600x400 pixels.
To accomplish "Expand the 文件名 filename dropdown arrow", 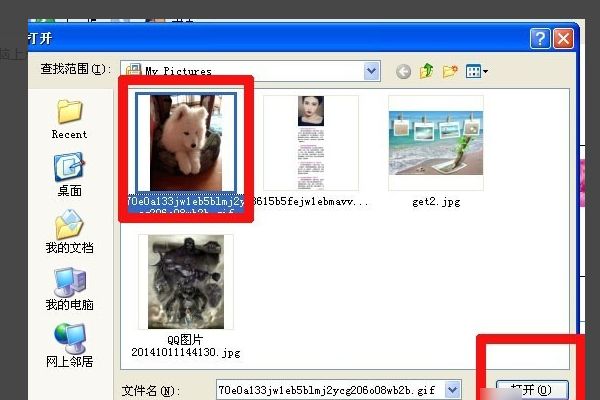I will (452, 390).
